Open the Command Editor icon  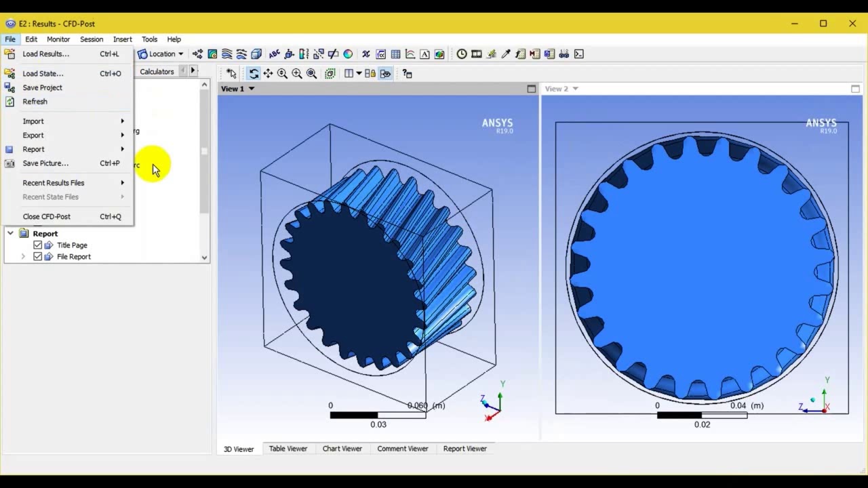coord(578,54)
